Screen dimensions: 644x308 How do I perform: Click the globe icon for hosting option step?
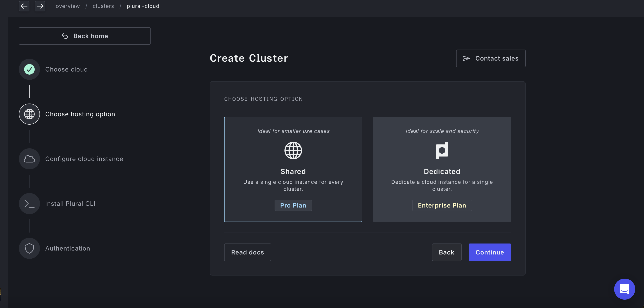click(x=29, y=114)
